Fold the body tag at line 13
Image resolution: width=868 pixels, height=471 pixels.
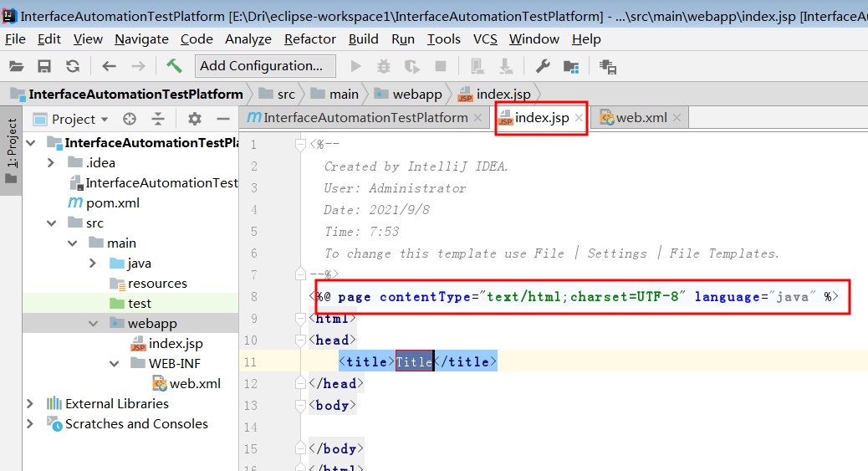coord(300,406)
